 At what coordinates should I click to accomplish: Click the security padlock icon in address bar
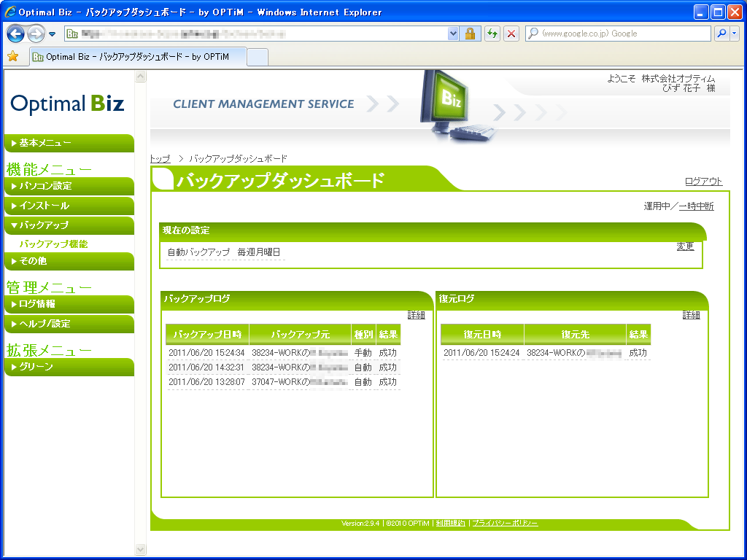471,34
